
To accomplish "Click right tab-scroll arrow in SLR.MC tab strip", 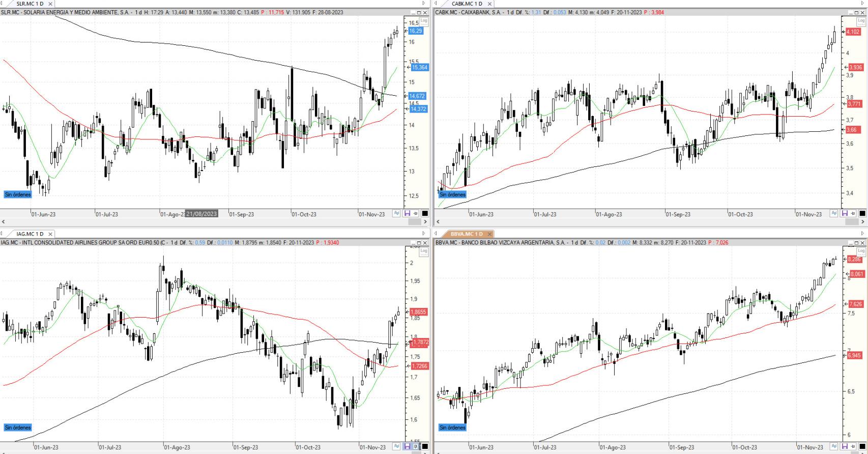I will [x=424, y=4].
